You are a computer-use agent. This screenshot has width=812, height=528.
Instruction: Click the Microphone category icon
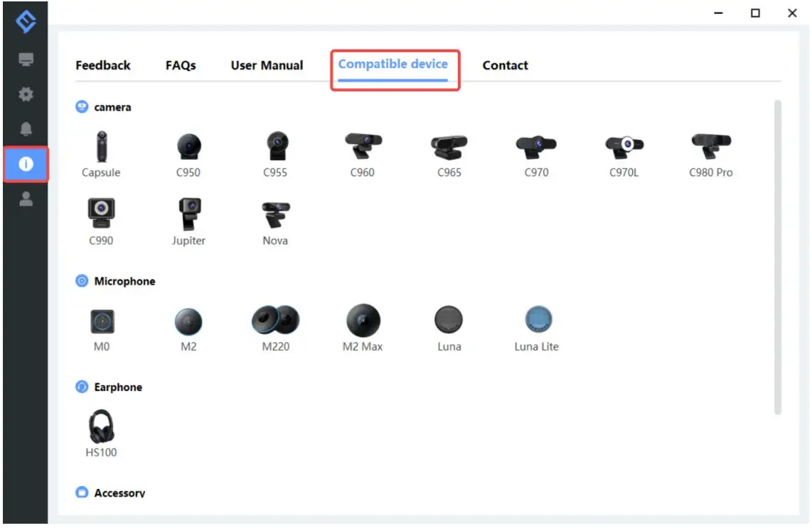(82, 281)
